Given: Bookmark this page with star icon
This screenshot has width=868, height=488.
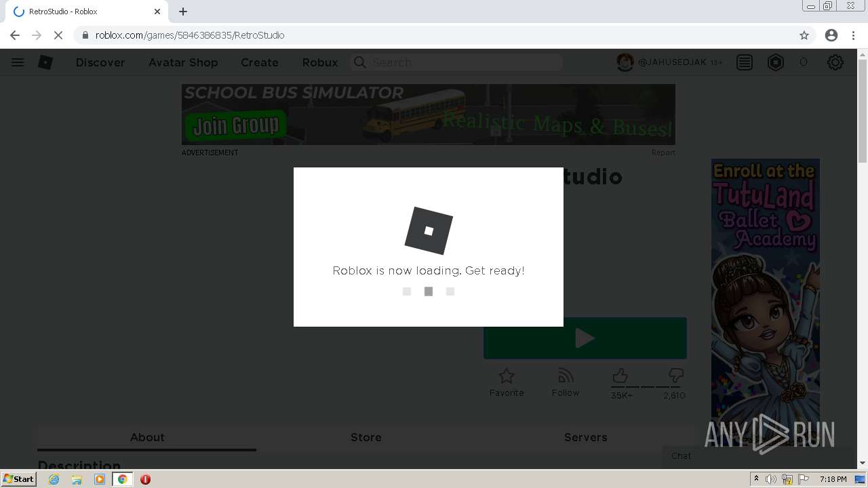Looking at the screenshot, I should [x=804, y=35].
